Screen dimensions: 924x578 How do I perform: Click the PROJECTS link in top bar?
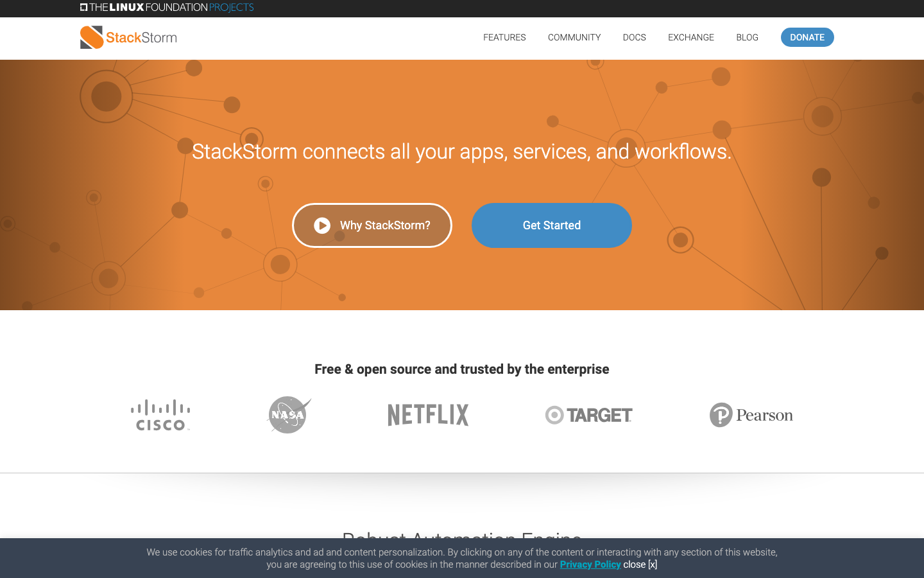click(232, 8)
